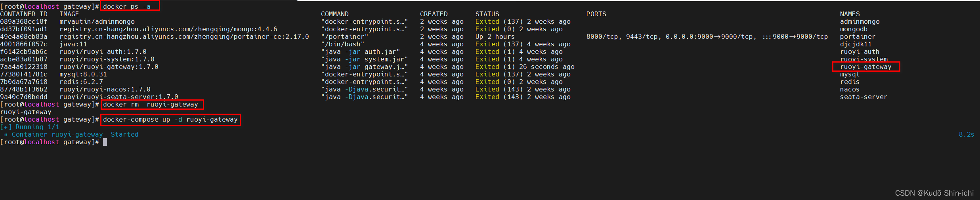
Task: Select image java:11
Action: [73, 44]
